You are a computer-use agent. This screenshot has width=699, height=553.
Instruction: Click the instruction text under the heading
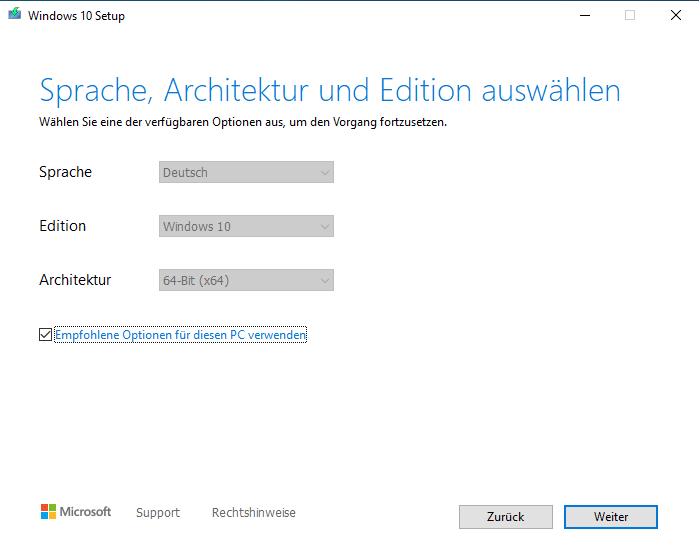click(x=242, y=122)
